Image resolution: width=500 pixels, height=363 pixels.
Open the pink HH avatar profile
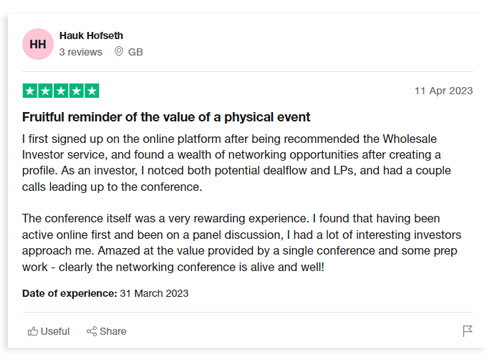tap(38, 44)
